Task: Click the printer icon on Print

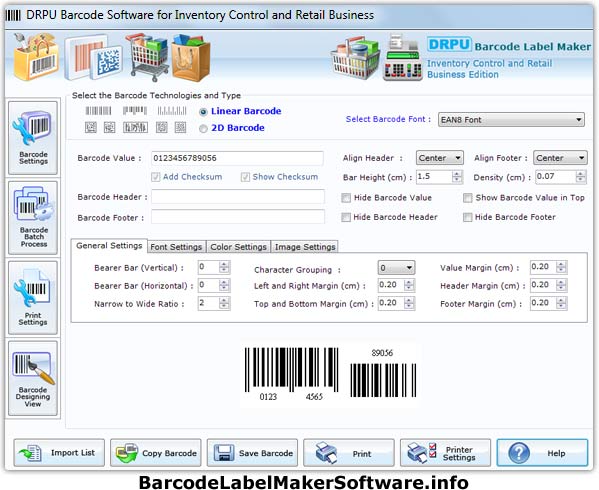Action: (x=326, y=453)
